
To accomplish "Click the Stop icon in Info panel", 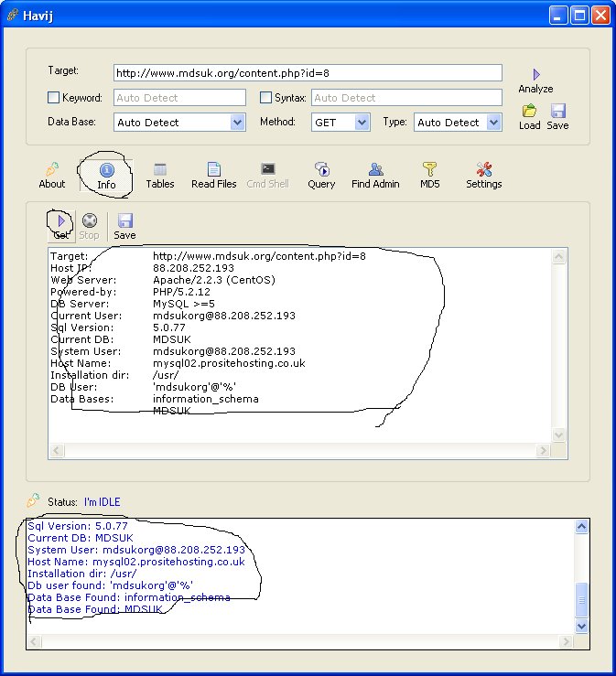I will click(90, 220).
